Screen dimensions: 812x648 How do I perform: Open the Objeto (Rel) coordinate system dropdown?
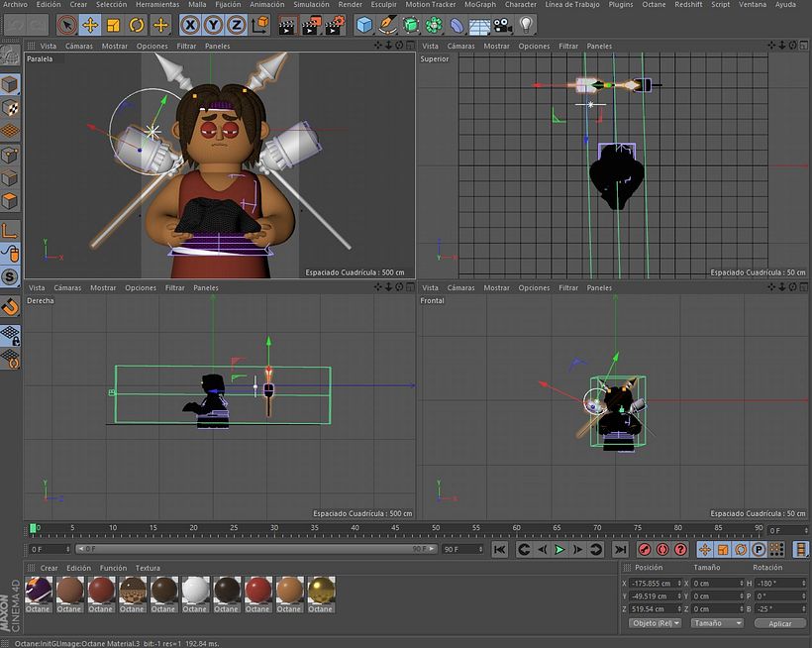pos(656,622)
